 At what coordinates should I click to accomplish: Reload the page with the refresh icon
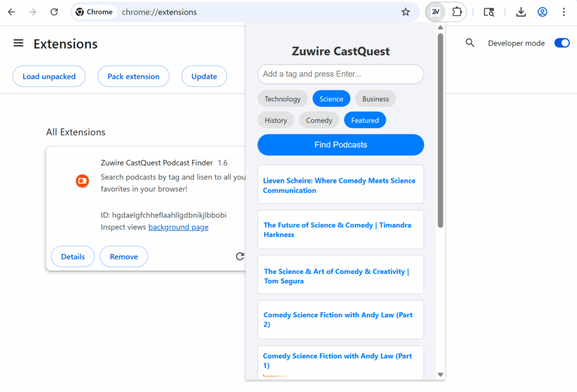point(54,12)
